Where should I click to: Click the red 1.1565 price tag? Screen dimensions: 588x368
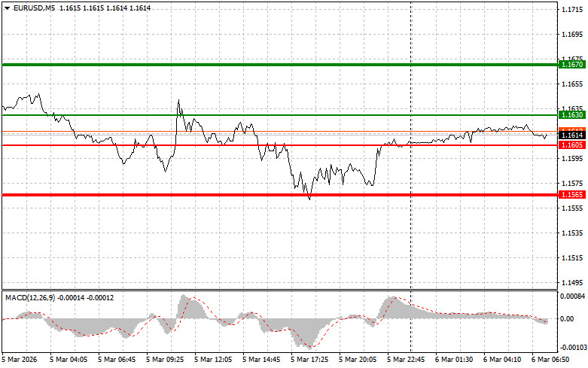(571, 195)
